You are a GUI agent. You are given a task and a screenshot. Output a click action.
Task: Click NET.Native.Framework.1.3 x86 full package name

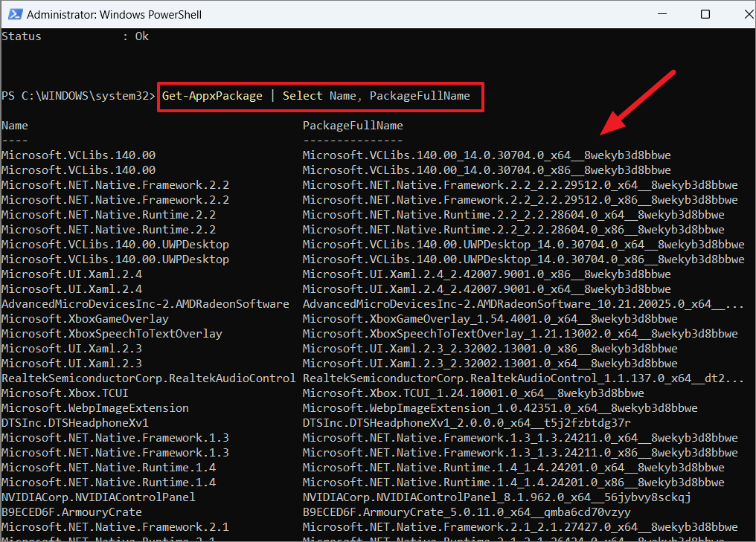[520, 453]
